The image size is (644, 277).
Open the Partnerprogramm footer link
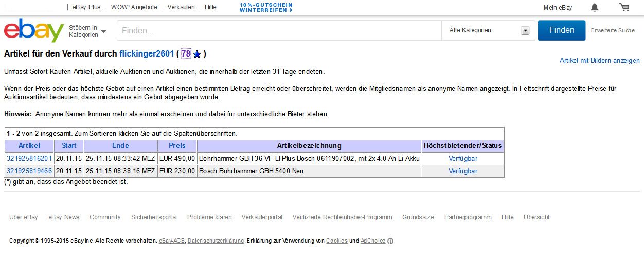[x=468, y=217]
